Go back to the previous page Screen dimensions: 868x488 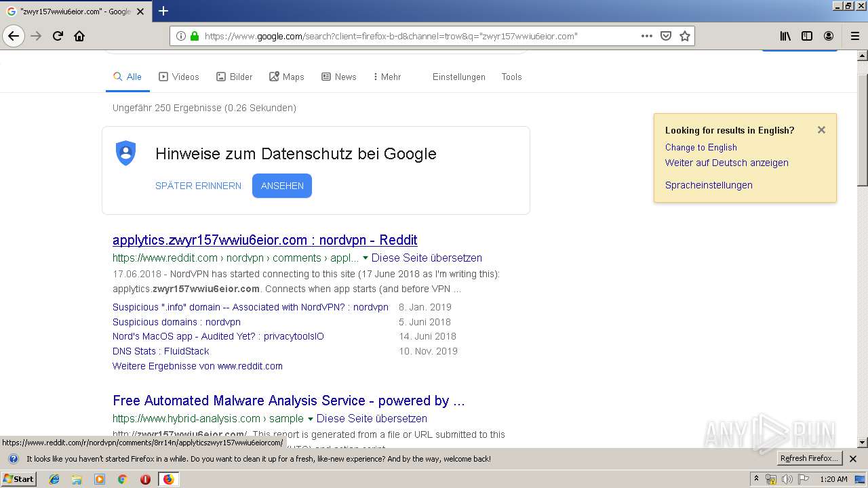14,36
